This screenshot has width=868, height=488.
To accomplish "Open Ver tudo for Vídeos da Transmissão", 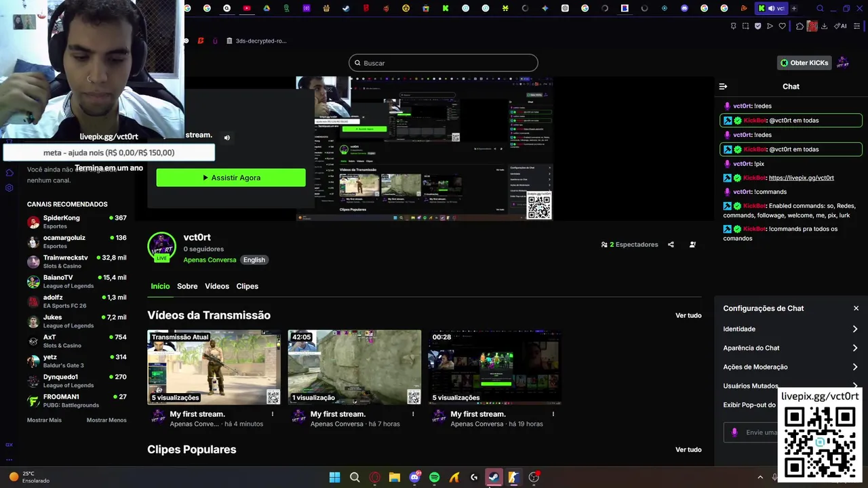I will click(x=688, y=315).
